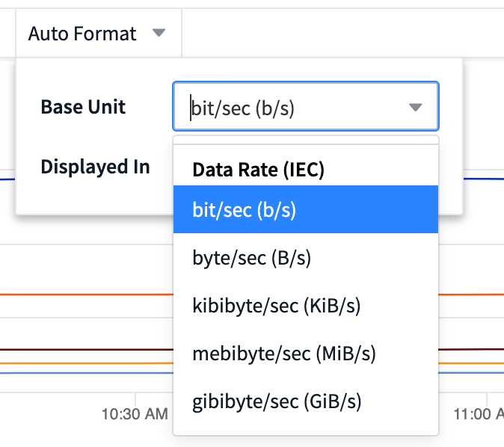Screen dimensions: 504x447
Task: Click the Displayed In label
Action: [95, 167]
